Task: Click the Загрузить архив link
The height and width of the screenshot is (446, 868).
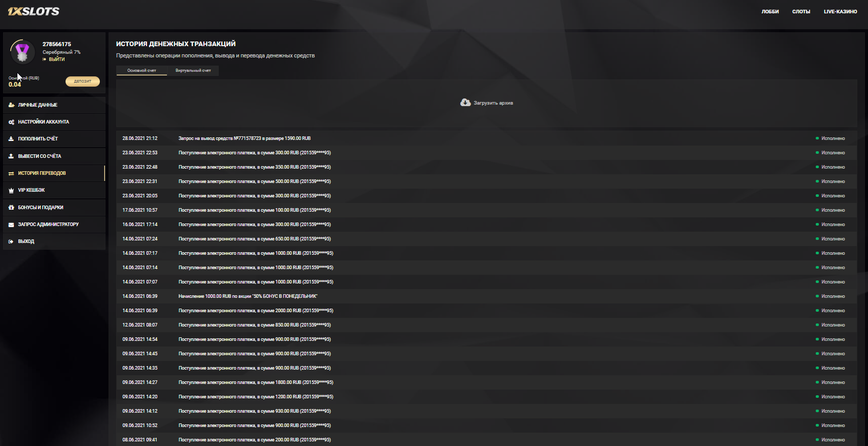Action: 493,103
